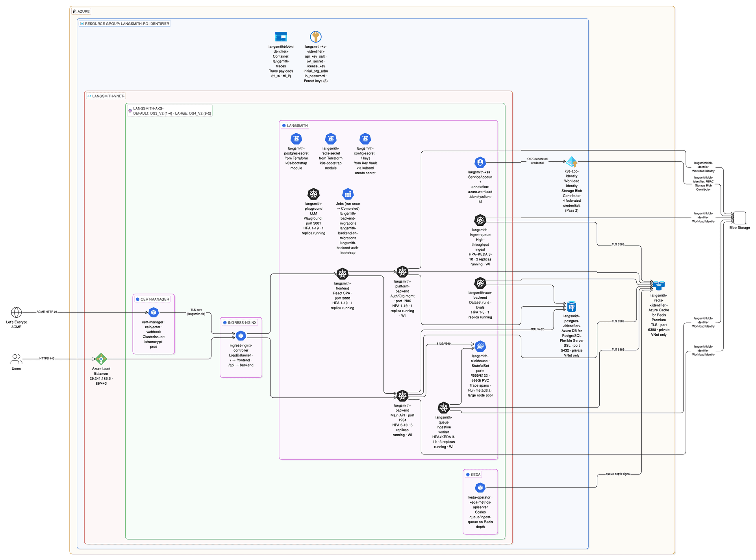Click the 'SSL 5432' edge label

pyautogui.click(x=537, y=329)
